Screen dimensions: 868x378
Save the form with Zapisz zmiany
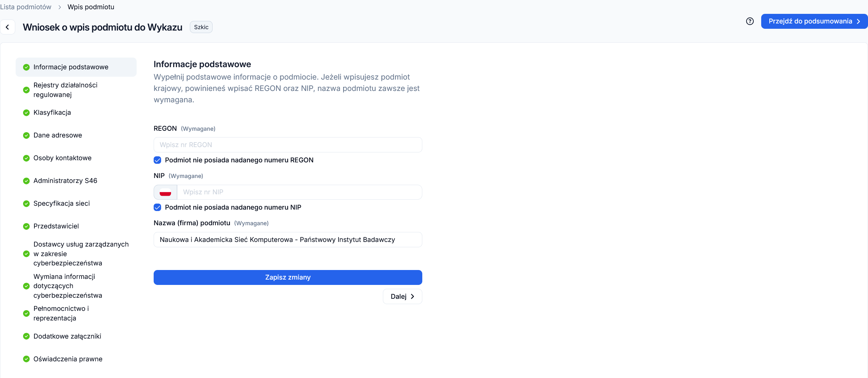click(x=288, y=277)
